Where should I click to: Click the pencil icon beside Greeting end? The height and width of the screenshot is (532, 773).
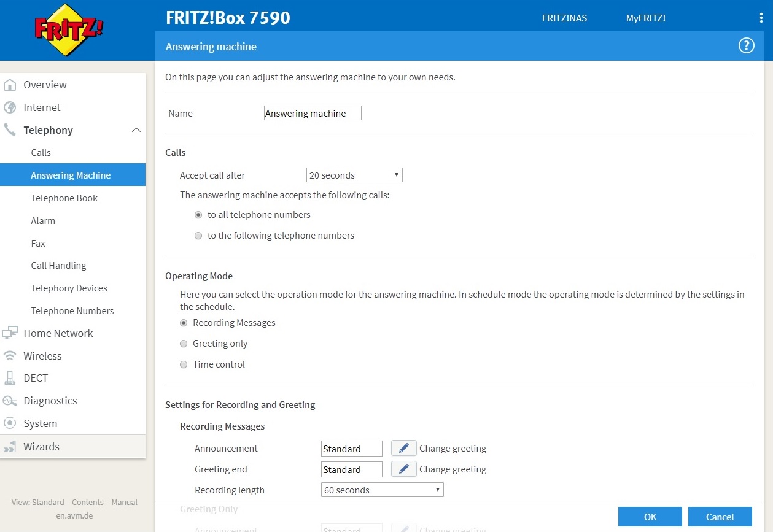[404, 469]
